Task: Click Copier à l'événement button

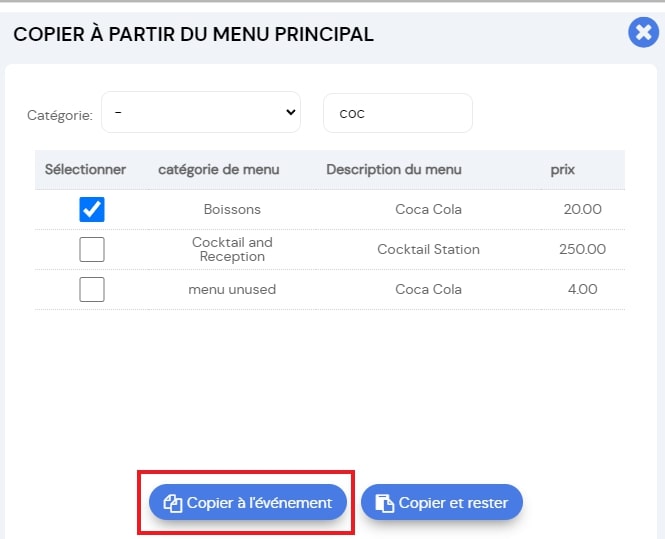Action: [x=248, y=503]
